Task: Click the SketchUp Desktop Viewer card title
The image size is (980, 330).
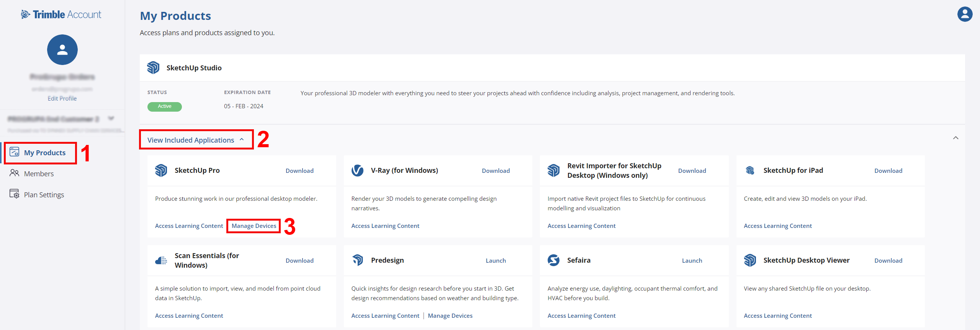Action: click(807, 260)
